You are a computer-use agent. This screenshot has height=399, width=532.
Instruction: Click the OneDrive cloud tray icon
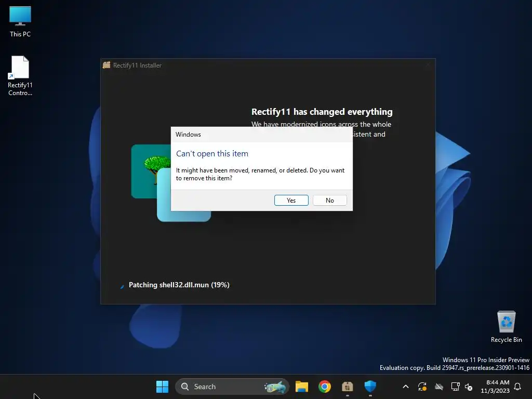(x=438, y=387)
